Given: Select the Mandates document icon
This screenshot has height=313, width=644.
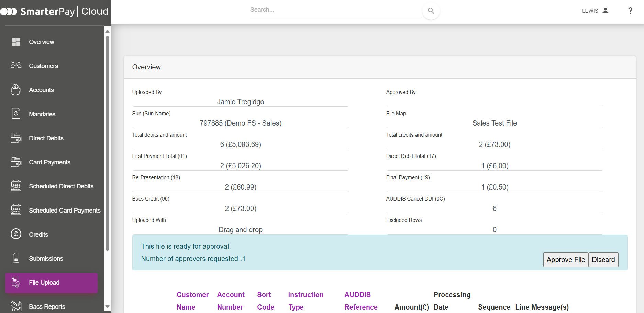Looking at the screenshot, I should 16,114.
